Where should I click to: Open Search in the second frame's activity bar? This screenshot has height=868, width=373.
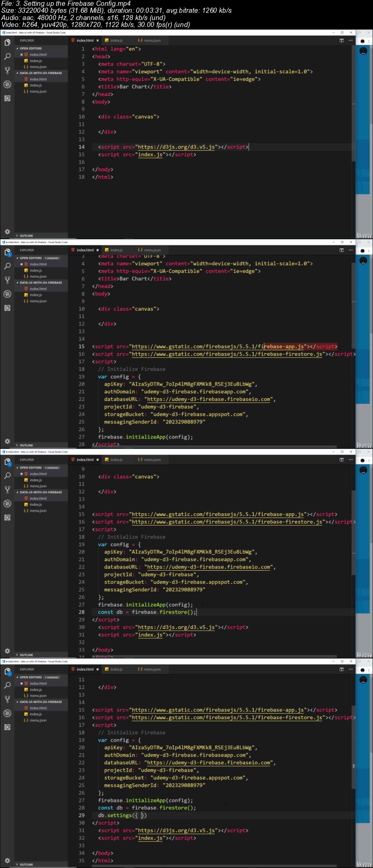coord(7,266)
